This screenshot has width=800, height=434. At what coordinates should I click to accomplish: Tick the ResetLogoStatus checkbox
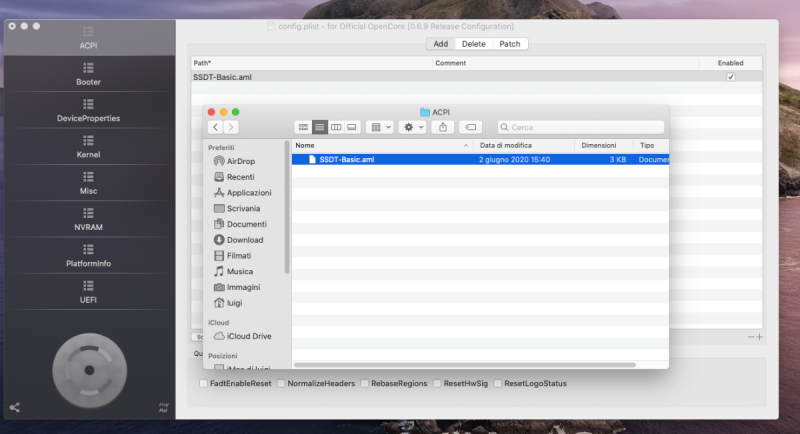pos(498,383)
